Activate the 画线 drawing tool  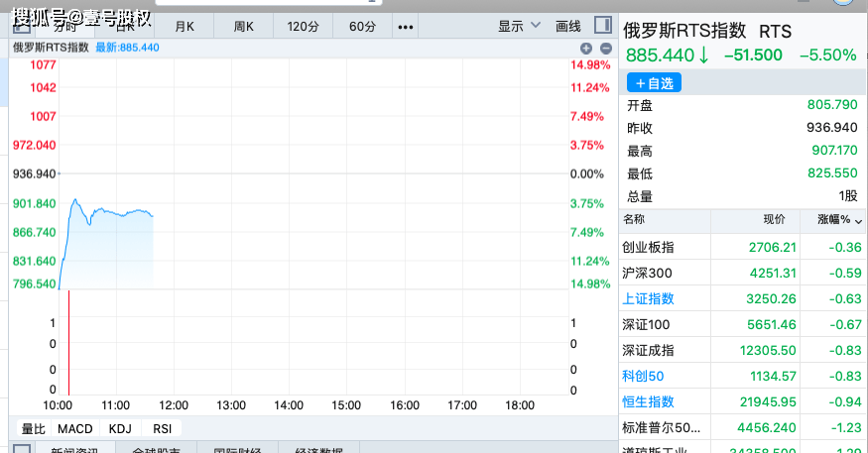coord(568,26)
